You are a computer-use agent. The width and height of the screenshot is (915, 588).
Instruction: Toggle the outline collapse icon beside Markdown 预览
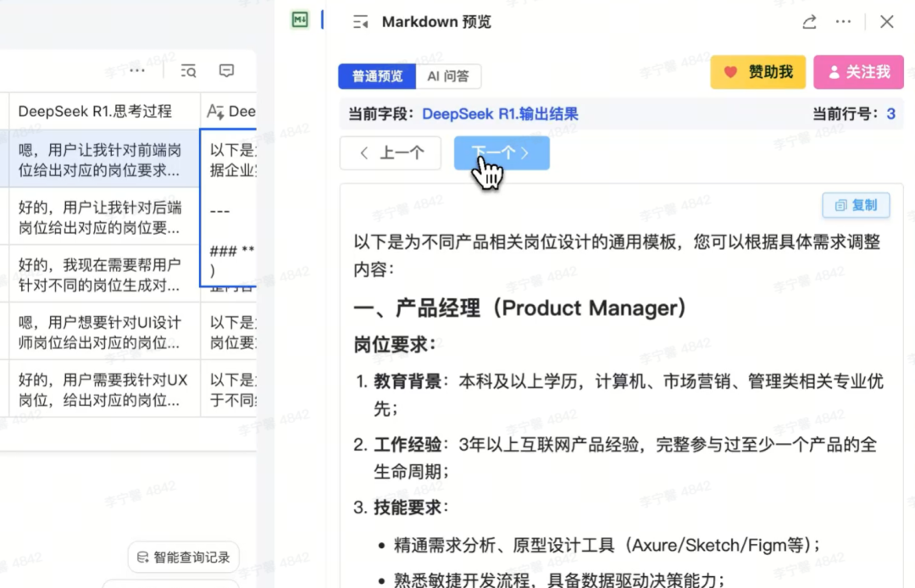pos(361,22)
